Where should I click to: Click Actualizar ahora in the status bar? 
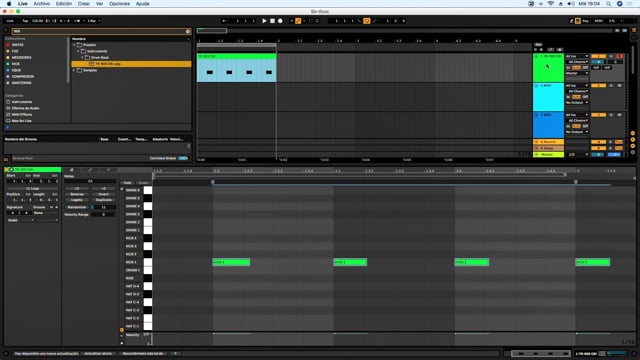98,353
